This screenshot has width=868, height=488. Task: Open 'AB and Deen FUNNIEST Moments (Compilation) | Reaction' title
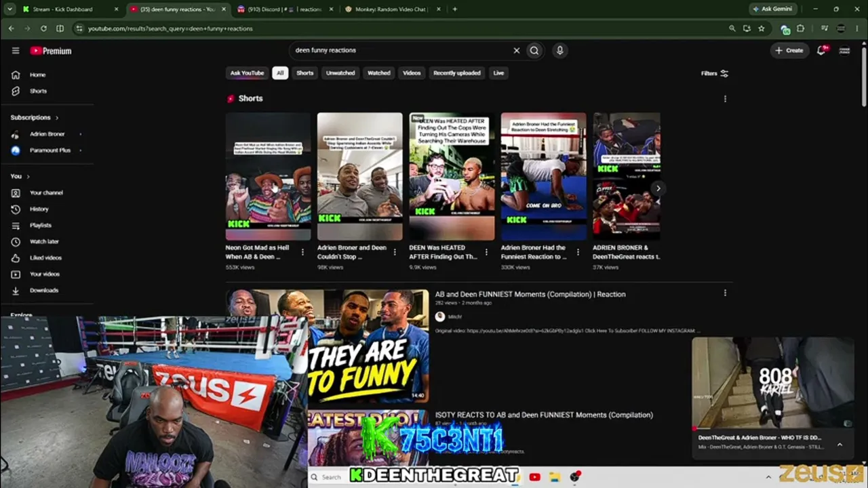coord(530,294)
